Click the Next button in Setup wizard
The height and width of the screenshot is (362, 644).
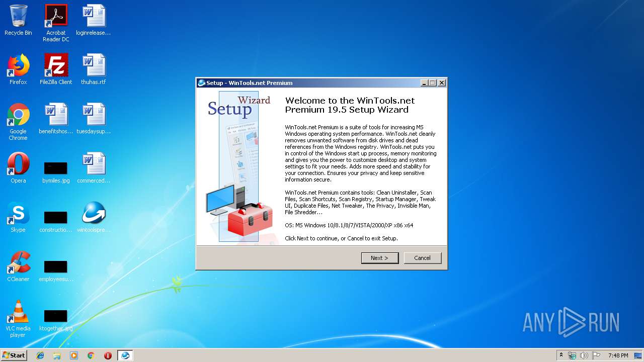click(380, 258)
